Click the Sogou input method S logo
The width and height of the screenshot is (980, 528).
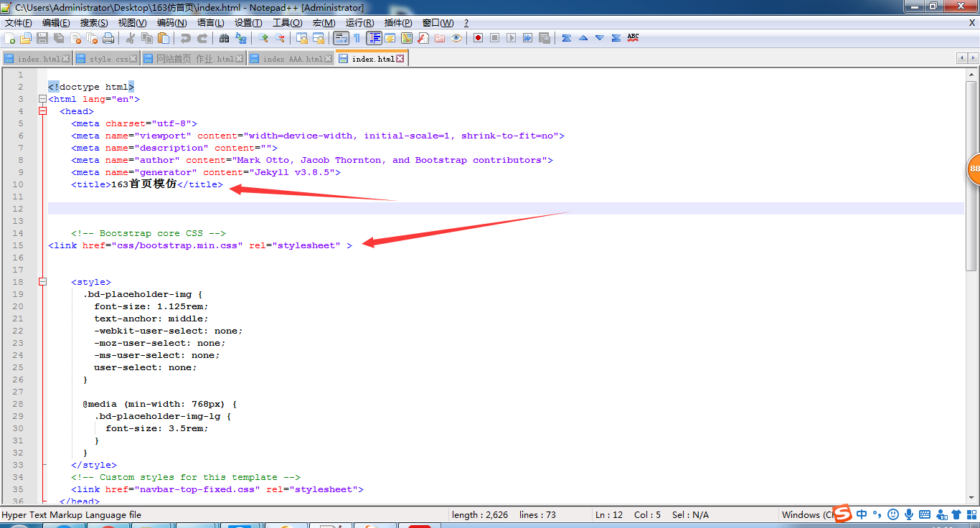tap(842, 514)
